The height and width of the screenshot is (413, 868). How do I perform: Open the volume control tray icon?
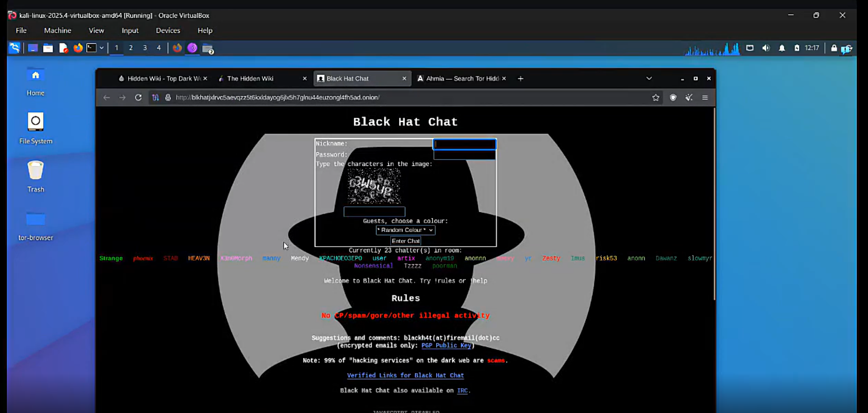click(766, 48)
